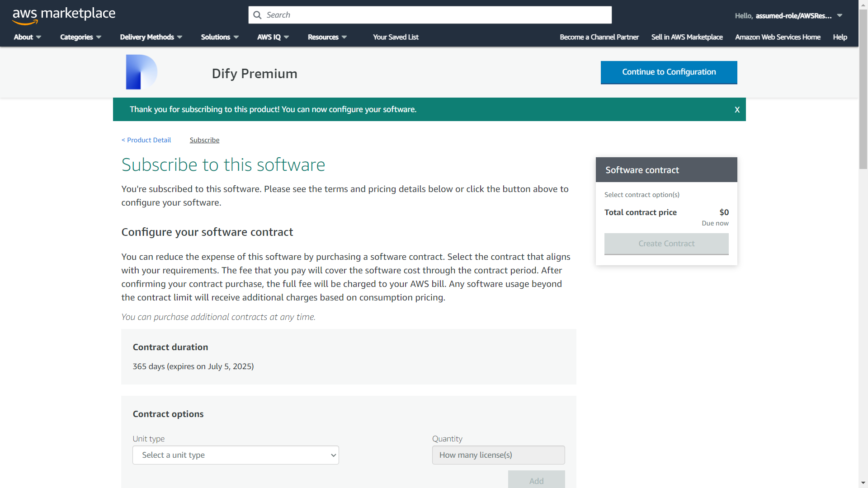Click the Dify Premium product logo

141,72
